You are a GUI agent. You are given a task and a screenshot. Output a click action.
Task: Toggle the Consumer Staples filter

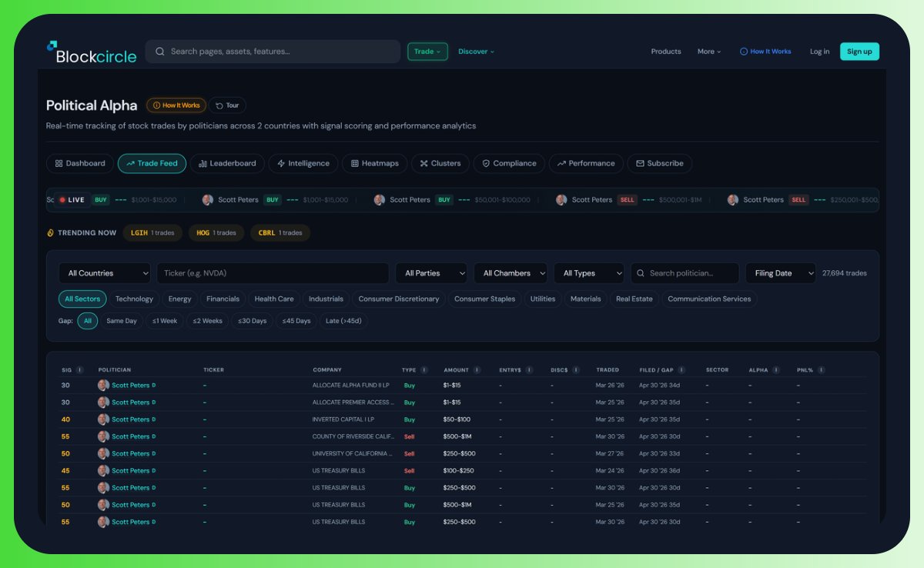[x=484, y=299]
